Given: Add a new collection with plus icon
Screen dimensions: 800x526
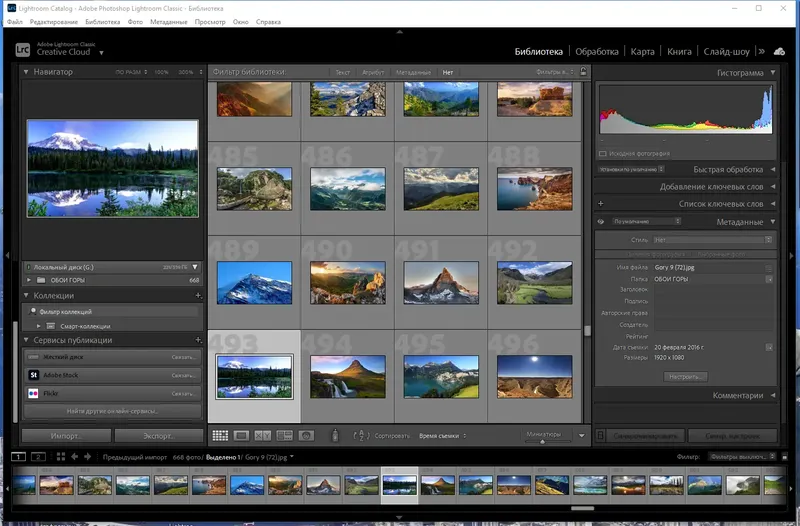Looking at the screenshot, I should click(x=198, y=296).
